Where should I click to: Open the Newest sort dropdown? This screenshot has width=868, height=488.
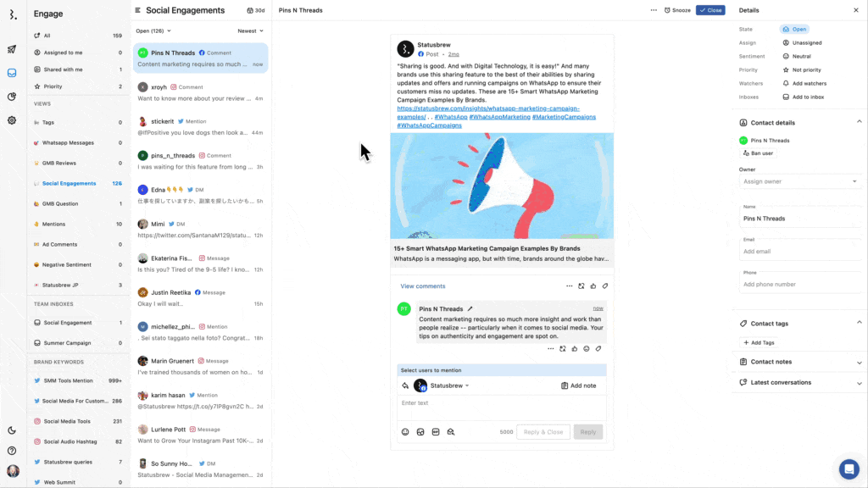pyautogui.click(x=250, y=30)
